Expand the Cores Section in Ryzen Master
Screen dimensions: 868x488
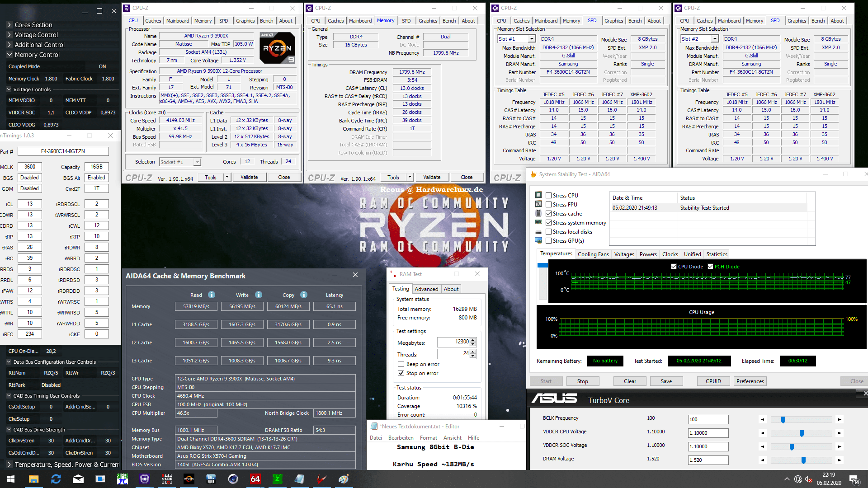9,25
